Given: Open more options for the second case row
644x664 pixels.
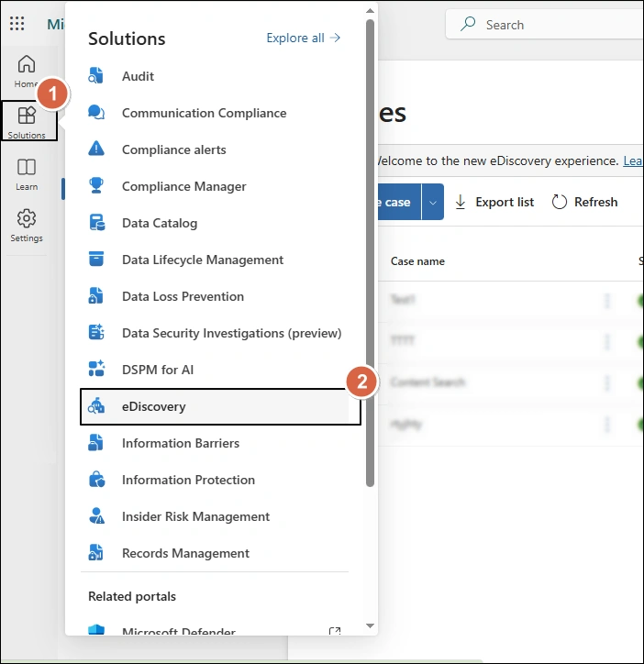Looking at the screenshot, I should click(x=607, y=342).
